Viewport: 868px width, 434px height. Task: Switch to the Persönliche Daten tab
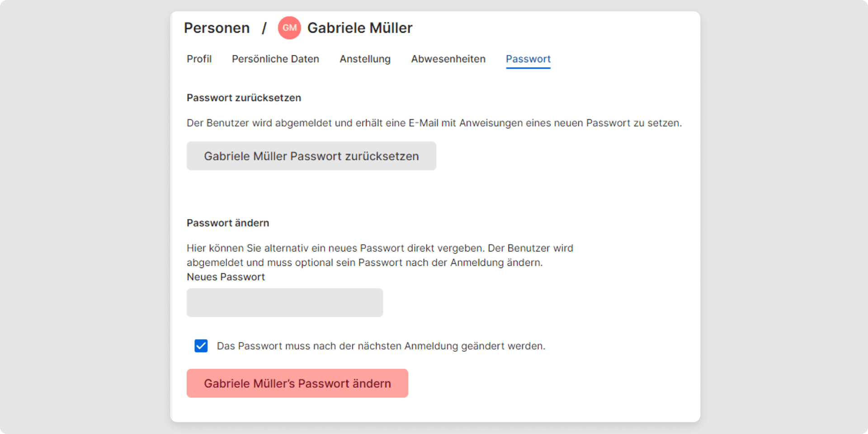click(275, 59)
